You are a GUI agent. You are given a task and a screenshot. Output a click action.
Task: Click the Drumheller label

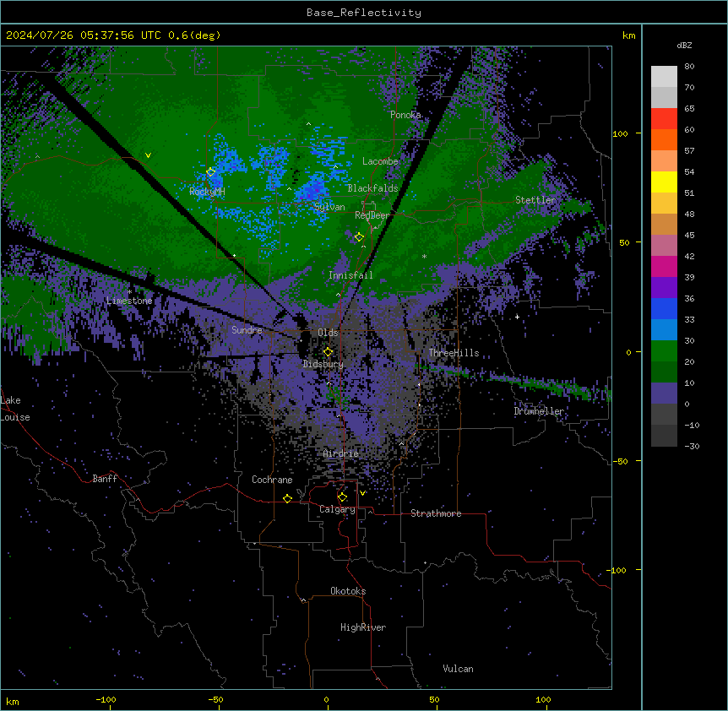click(539, 411)
